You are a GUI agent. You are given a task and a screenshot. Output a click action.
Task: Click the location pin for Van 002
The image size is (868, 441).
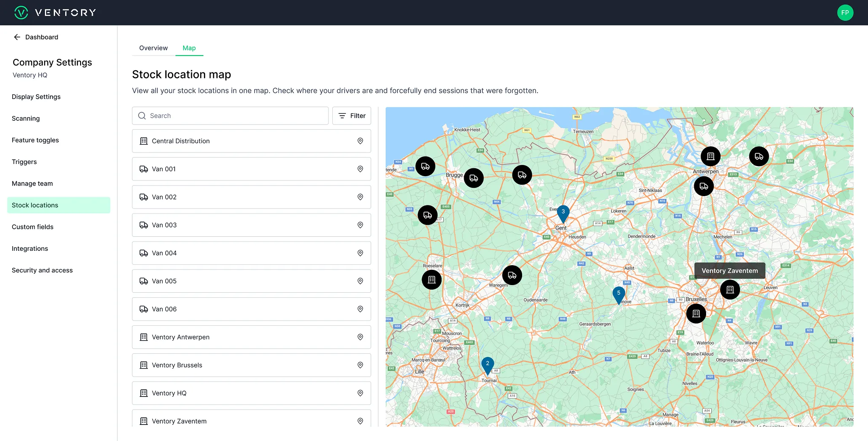tap(360, 197)
